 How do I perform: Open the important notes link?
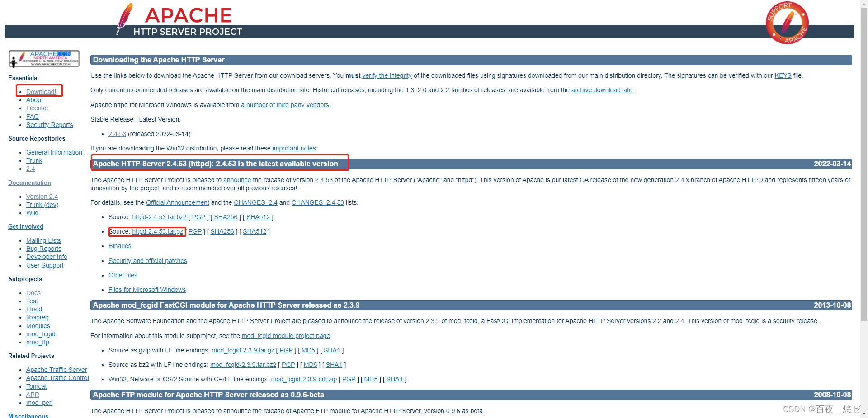pos(294,148)
